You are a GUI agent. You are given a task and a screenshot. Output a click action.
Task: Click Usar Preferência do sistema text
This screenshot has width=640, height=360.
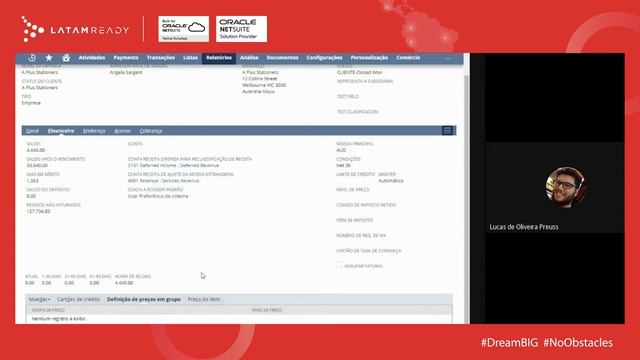[158, 196]
